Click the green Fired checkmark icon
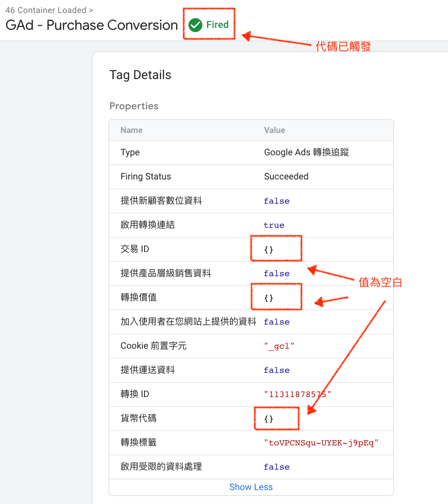This screenshot has width=448, height=504. point(195,25)
